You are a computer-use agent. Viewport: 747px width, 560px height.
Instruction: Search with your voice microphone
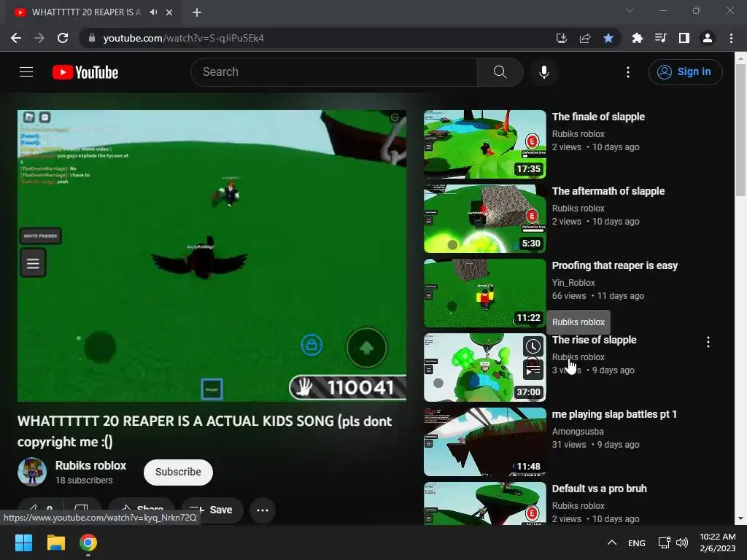click(x=544, y=72)
